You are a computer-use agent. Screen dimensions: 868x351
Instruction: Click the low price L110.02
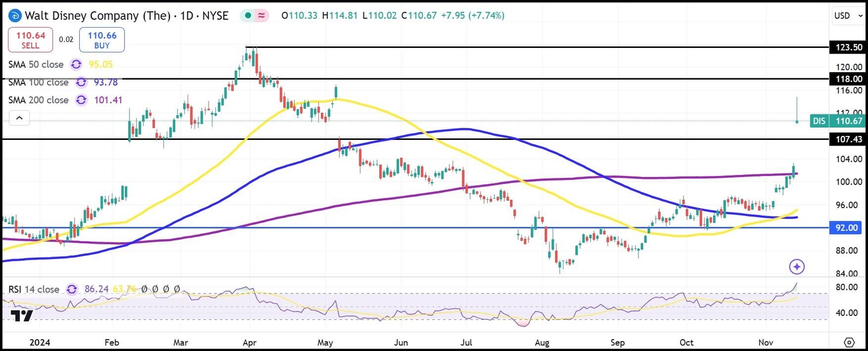380,16
